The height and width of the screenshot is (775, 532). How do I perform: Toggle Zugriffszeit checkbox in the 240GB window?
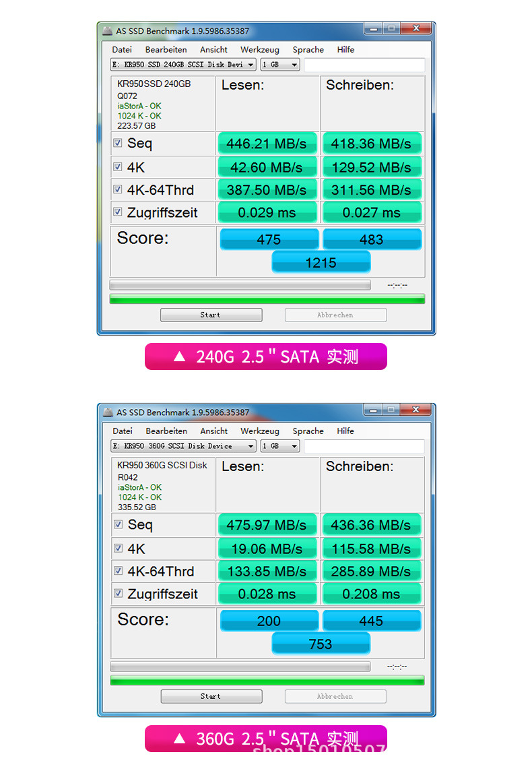click(x=118, y=212)
